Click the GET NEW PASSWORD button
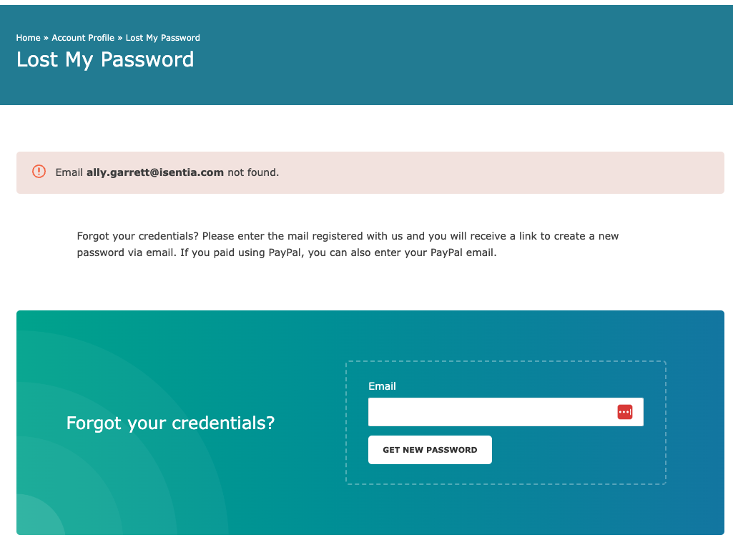 click(x=430, y=450)
